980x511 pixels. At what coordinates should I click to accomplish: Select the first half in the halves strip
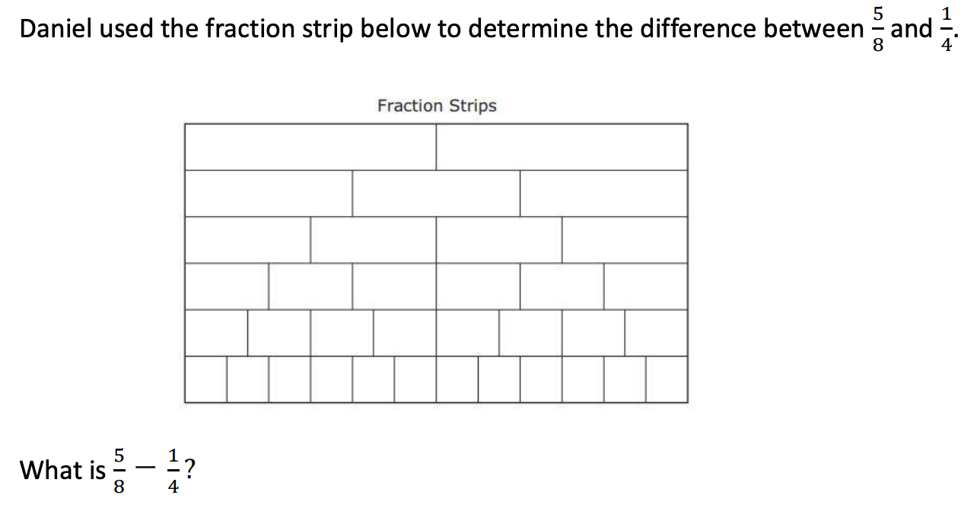[x=310, y=147]
